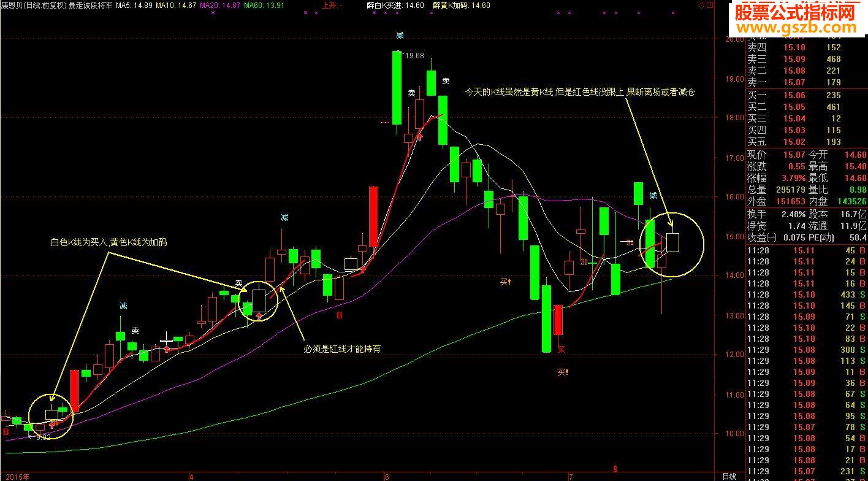Click the 今开 14.60 opening price
The image size is (868, 481).
pyautogui.click(x=855, y=155)
